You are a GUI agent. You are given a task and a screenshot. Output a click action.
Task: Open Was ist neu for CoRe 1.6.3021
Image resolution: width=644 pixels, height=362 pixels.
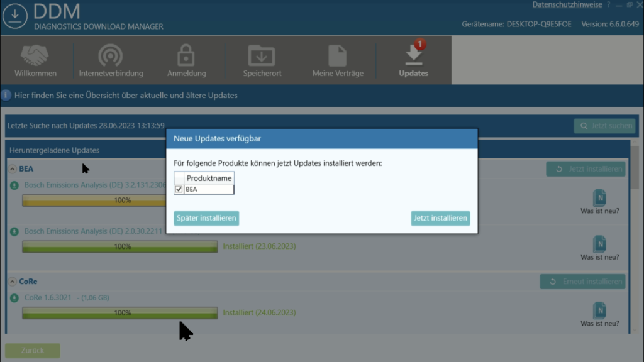599,315
